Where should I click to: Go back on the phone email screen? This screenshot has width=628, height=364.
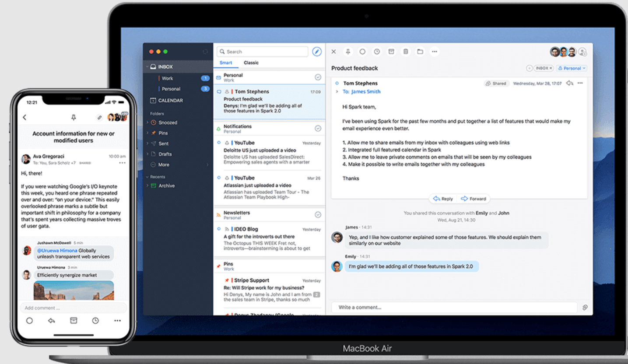pos(25,117)
